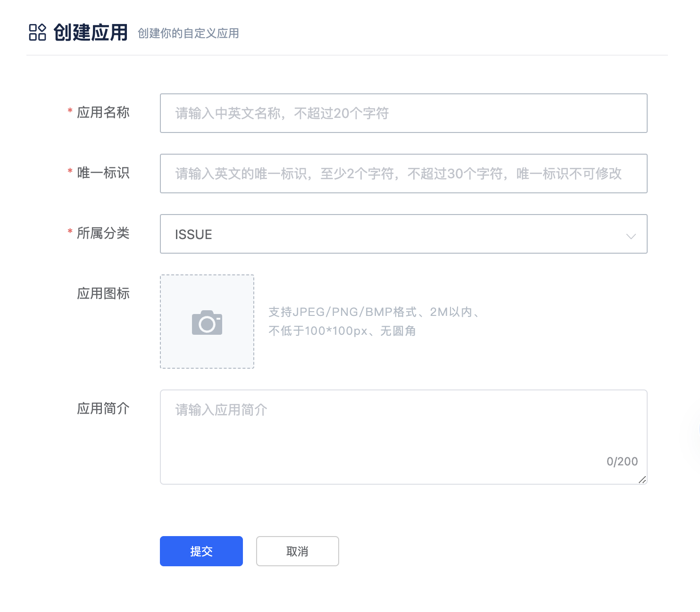Click the apps grid icon beside 创建应用
This screenshot has width=700, height=612.
pyautogui.click(x=38, y=32)
